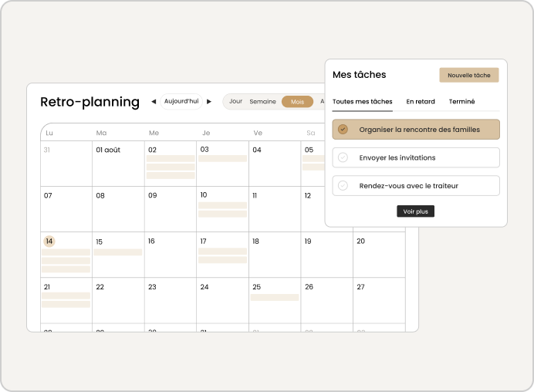534x392 pixels.
Task: Open the Terminé tab
Action: point(461,102)
